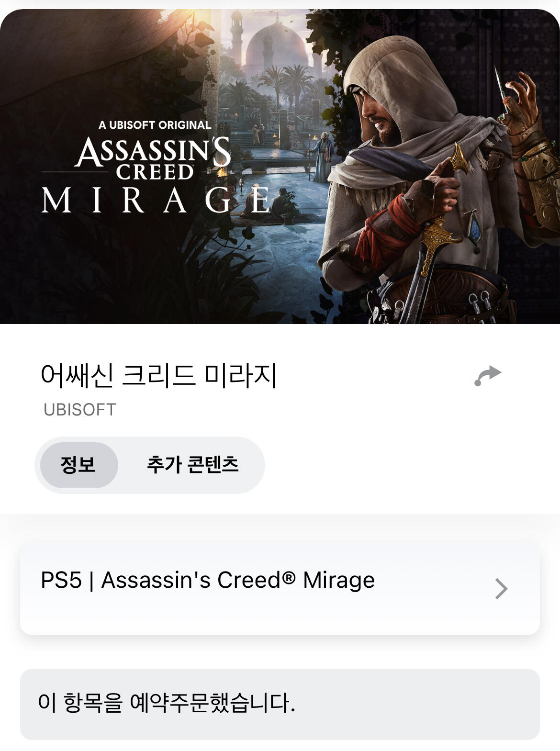Open the 추가 콘텐츠 tab
This screenshot has width=560, height=751.
(x=192, y=465)
